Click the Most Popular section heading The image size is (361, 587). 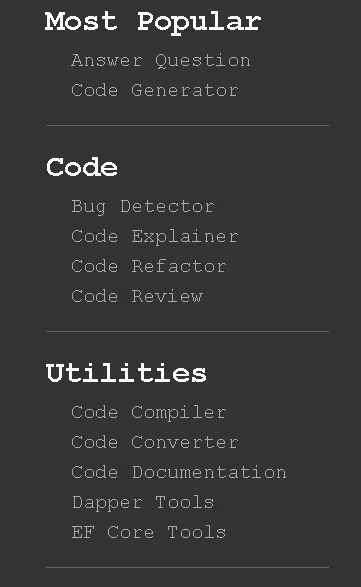pos(153,22)
